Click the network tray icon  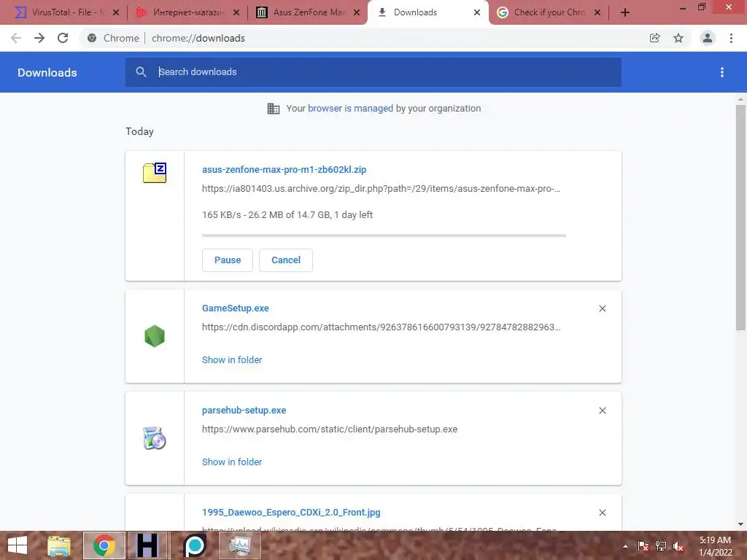[x=661, y=546]
